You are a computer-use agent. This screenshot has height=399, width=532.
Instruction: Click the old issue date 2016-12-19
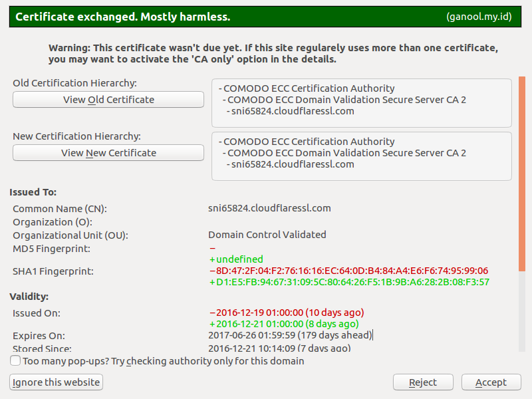pos(287,312)
